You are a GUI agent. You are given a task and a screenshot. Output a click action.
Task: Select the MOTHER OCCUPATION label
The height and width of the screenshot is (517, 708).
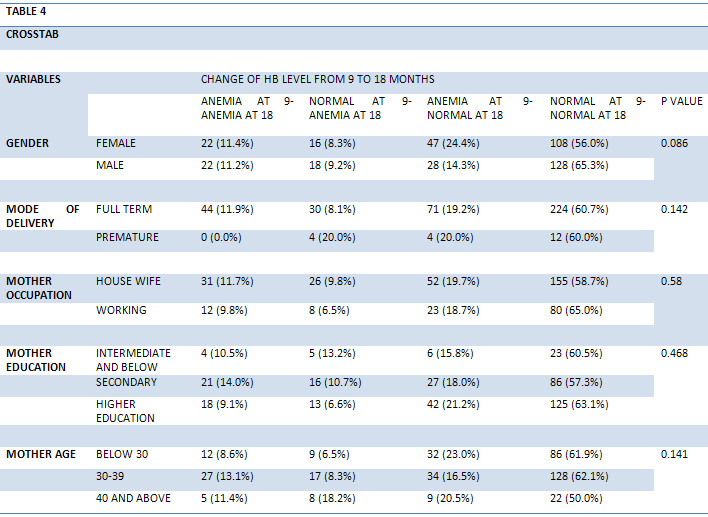pyautogui.click(x=39, y=288)
